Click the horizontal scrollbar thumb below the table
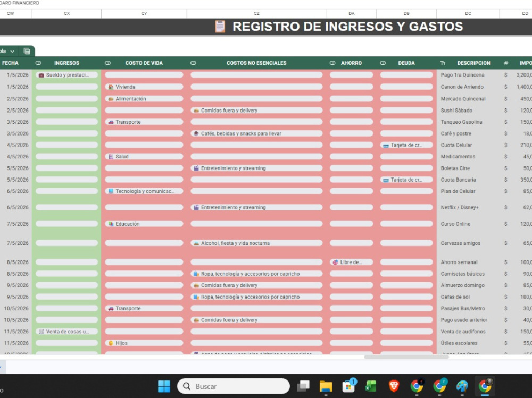The width and height of the screenshot is (532, 398). point(406,357)
